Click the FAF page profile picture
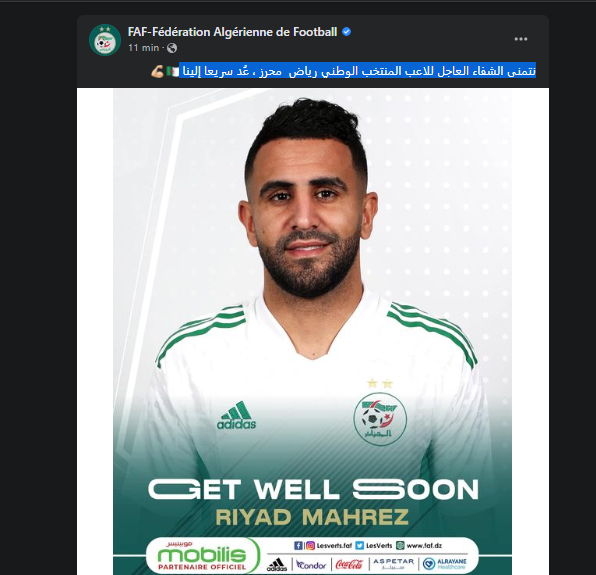Screen dimensions: 596x575 [105, 40]
